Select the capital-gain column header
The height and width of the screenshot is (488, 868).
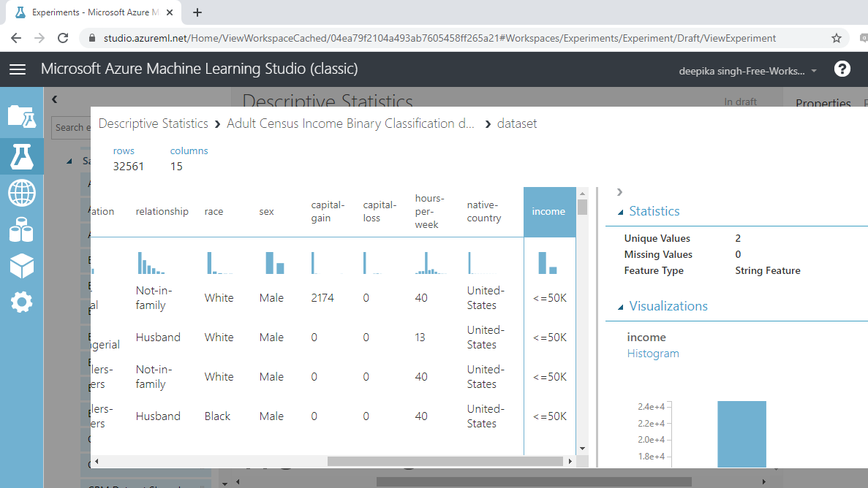(328, 211)
